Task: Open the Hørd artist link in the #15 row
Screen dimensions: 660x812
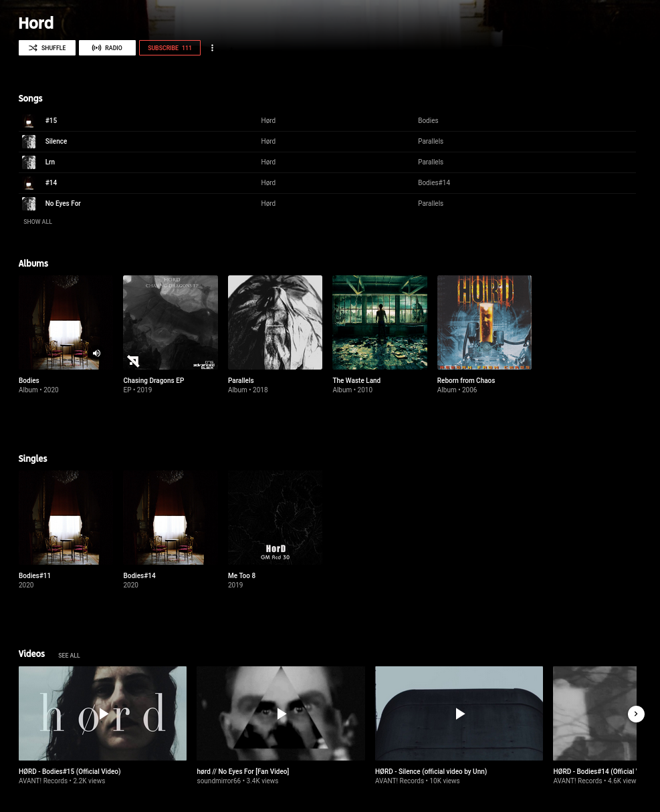Action: 268,121
